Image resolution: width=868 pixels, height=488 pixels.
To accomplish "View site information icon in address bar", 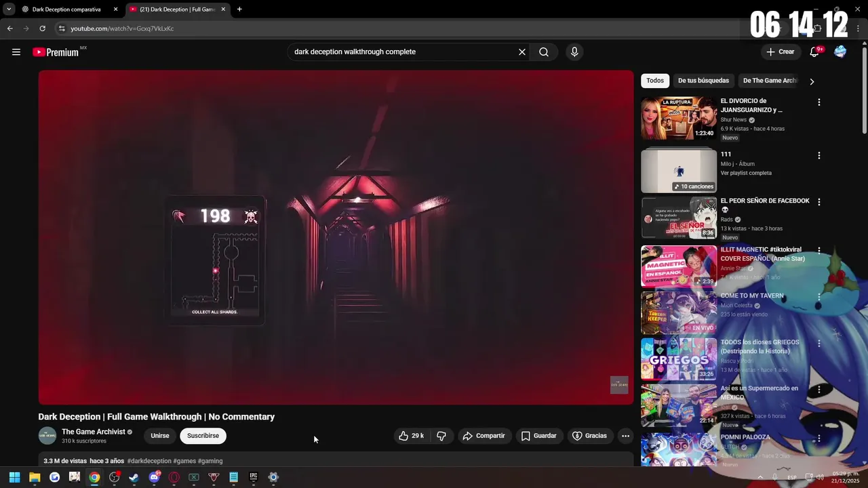I will pos(62,28).
